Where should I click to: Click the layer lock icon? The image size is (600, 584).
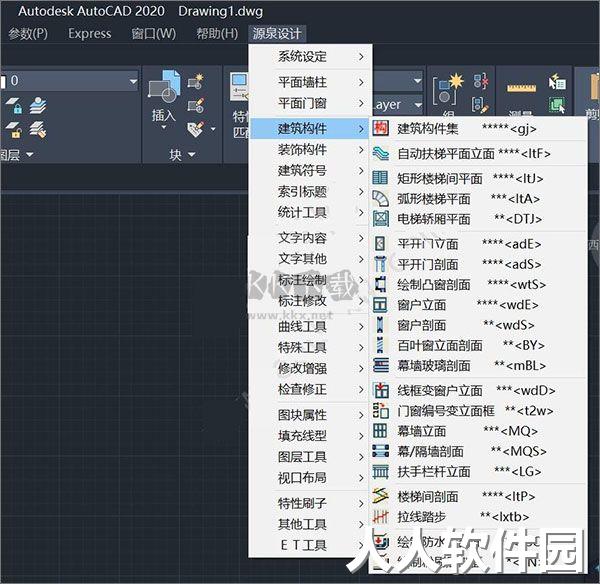pos(14,106)
